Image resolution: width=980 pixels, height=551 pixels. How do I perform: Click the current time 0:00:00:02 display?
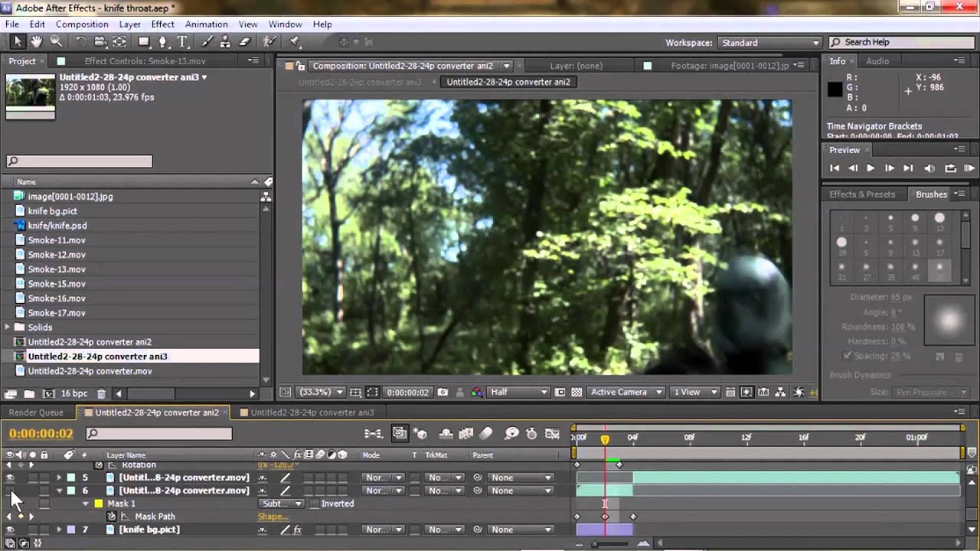[x=41, y=434]
